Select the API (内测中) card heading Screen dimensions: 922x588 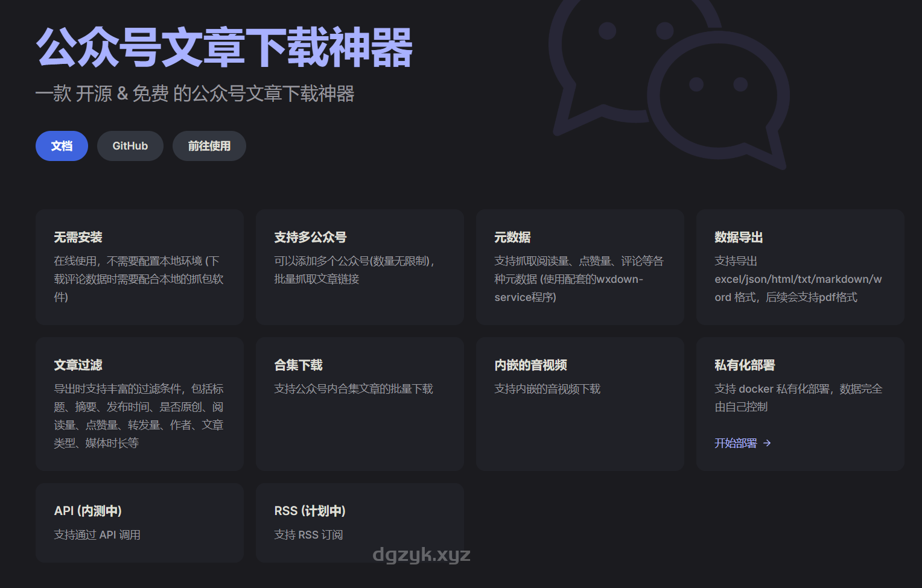pos(88,511)
